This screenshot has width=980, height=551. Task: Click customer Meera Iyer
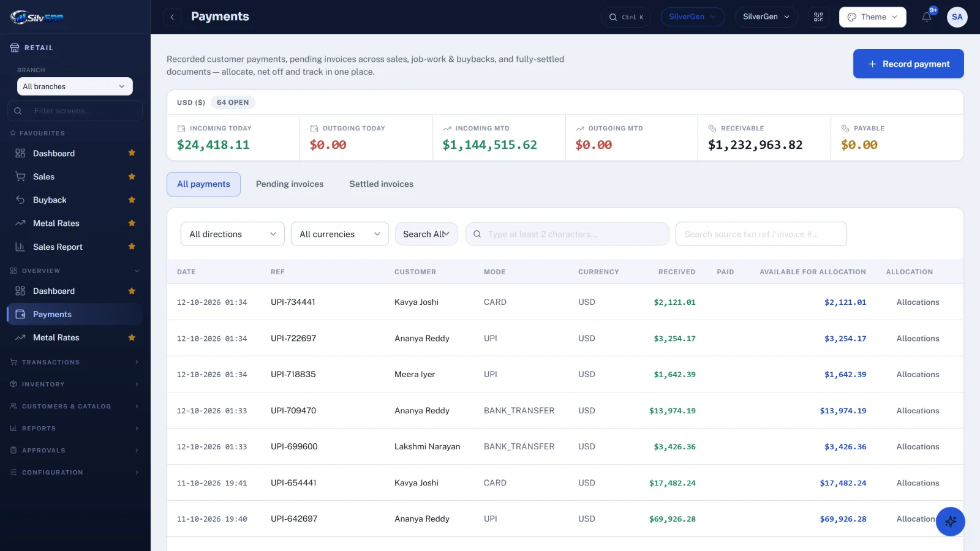point(415,375)
